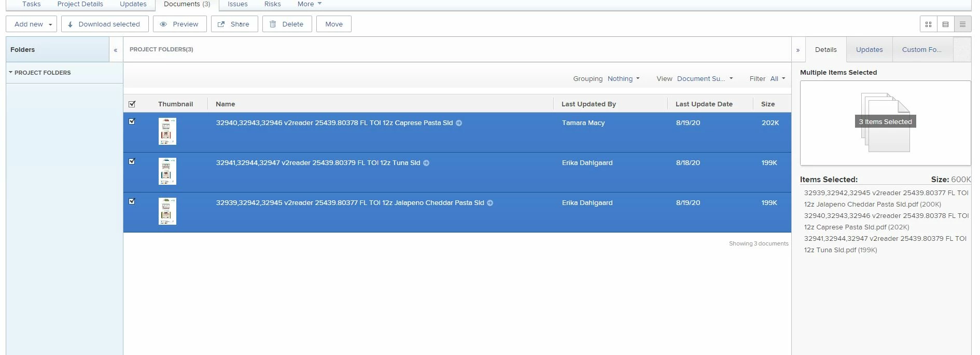Sort by Name column header
The height and width of the screenshot is (355, 980).
click(x=225, y=104)
